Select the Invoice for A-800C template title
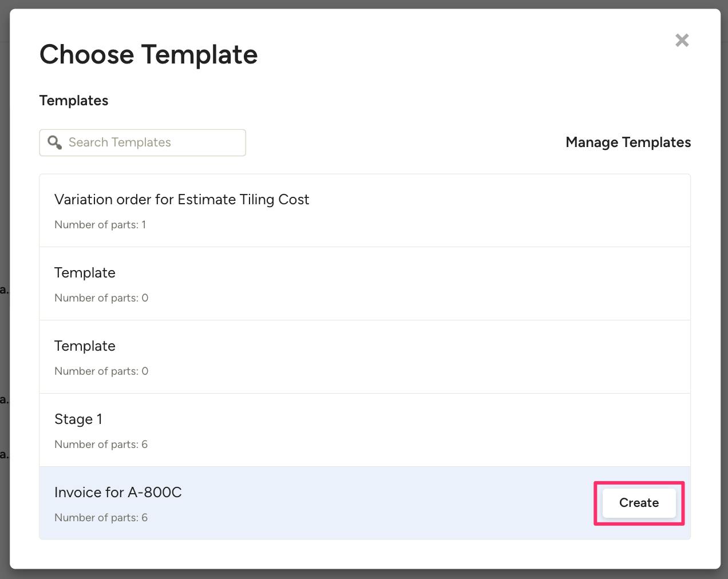This screenshot has height=579, width=728. (x=118, y=493)
